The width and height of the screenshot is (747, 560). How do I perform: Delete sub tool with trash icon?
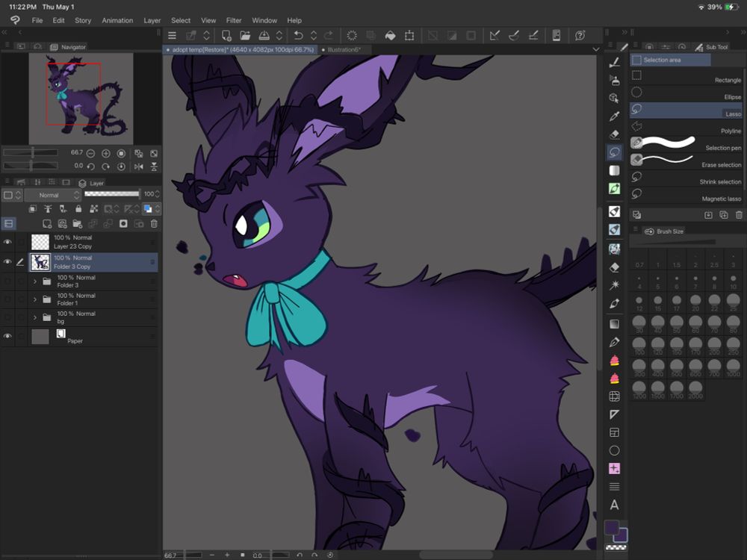click(739, 215)
